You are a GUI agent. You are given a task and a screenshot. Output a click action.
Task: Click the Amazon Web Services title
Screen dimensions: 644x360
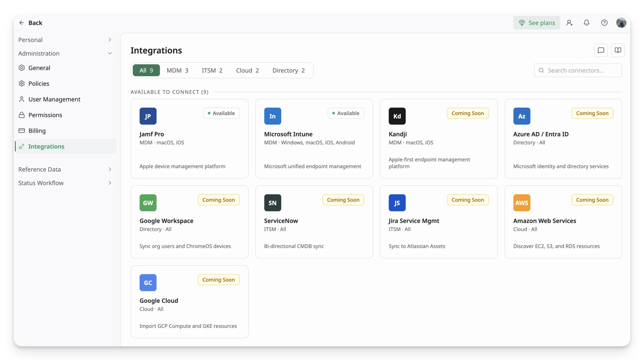point(545,221)
